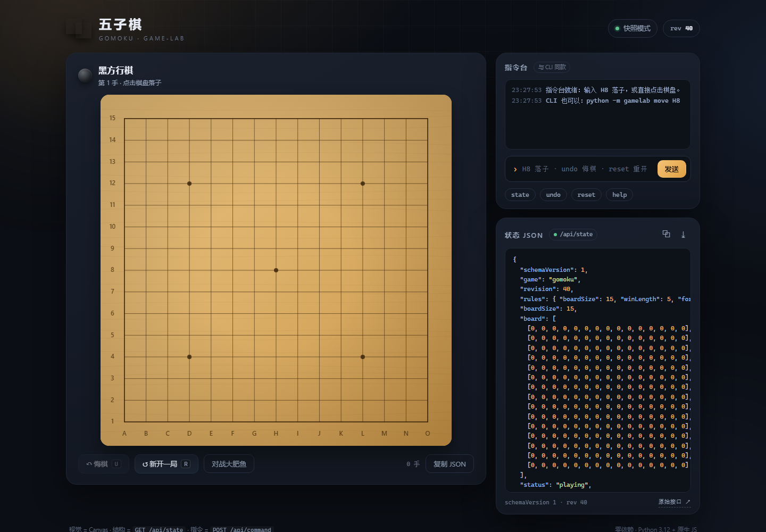Click the log line mentioning python -m gamelab

tap(596, 101)
